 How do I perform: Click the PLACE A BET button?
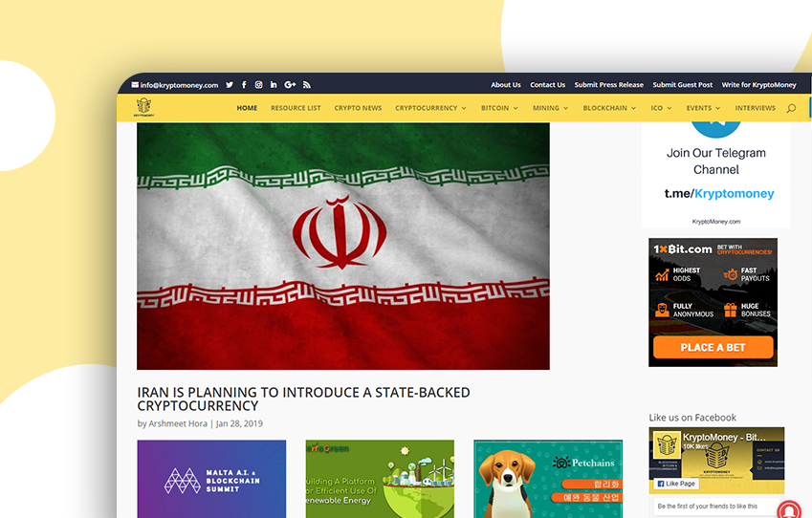coord(713,347)
